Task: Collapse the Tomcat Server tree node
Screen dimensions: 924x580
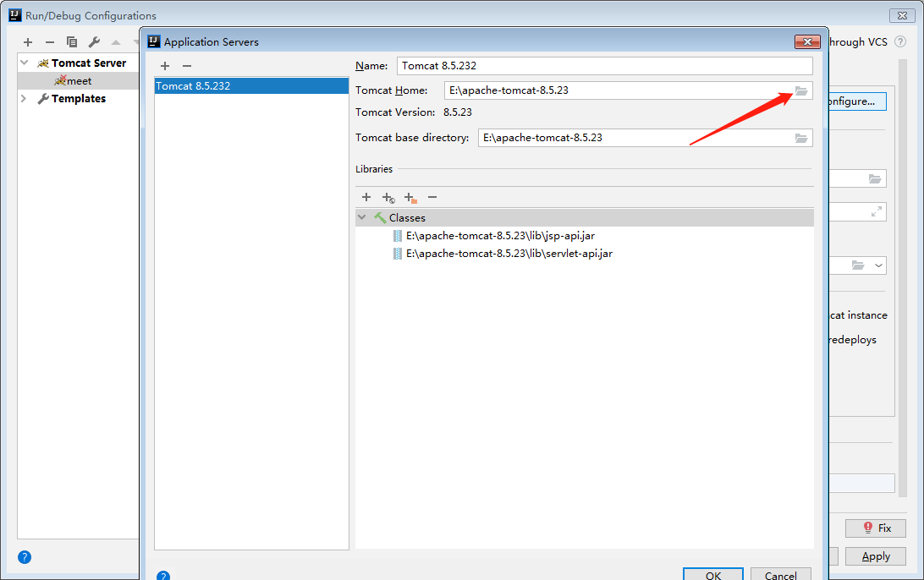Action: (x=25, y=63)
